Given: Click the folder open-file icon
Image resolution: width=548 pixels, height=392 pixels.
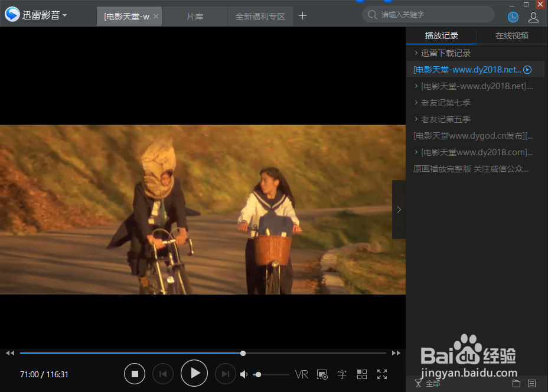Looking at the screenshot, I should coord(516,384).
